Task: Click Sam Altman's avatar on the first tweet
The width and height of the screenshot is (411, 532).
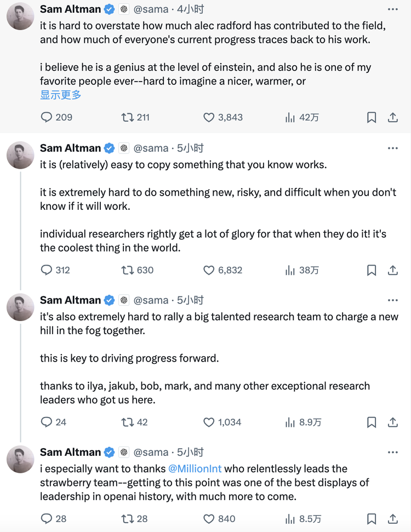Action: (x=20, y=16)
